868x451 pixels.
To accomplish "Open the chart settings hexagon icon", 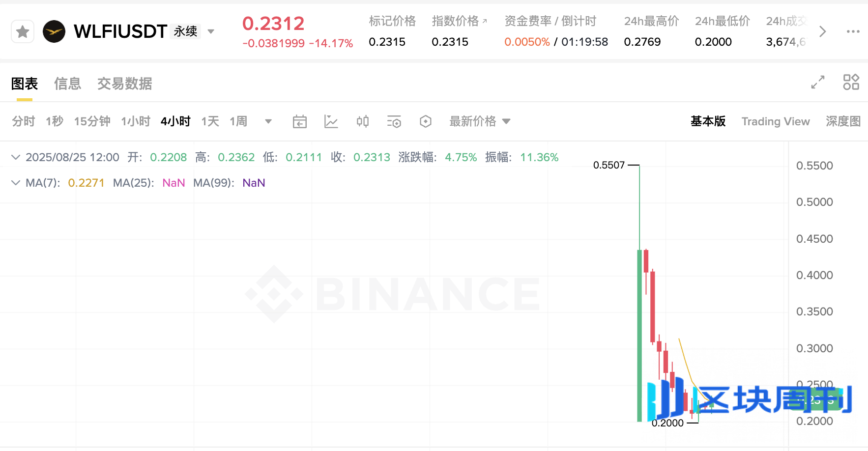I will pyautogui.click(x=426, y=121).
